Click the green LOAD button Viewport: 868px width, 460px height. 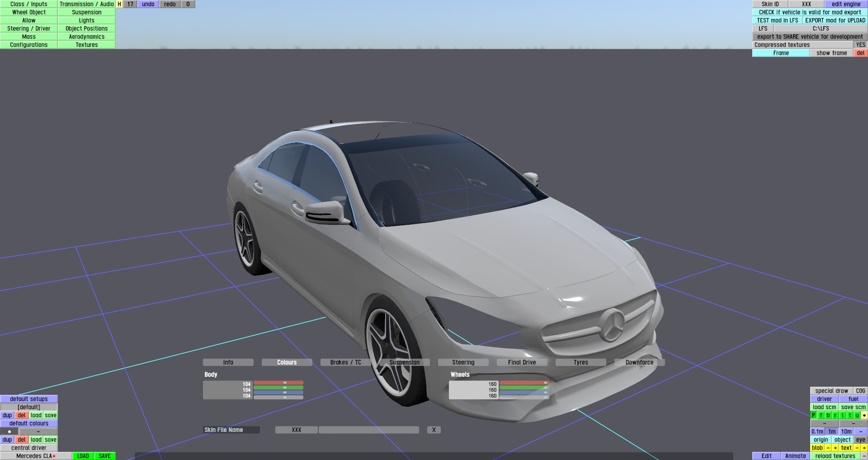click(83, 456)
